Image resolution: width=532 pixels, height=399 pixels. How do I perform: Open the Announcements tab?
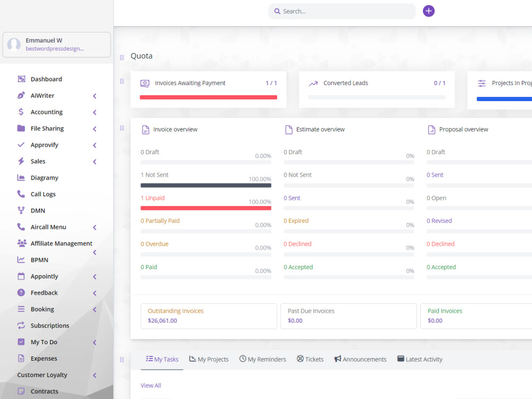point(360,359)
